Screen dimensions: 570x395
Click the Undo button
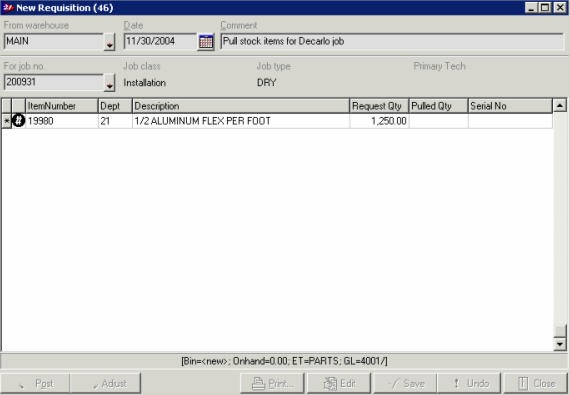point(469,383)
